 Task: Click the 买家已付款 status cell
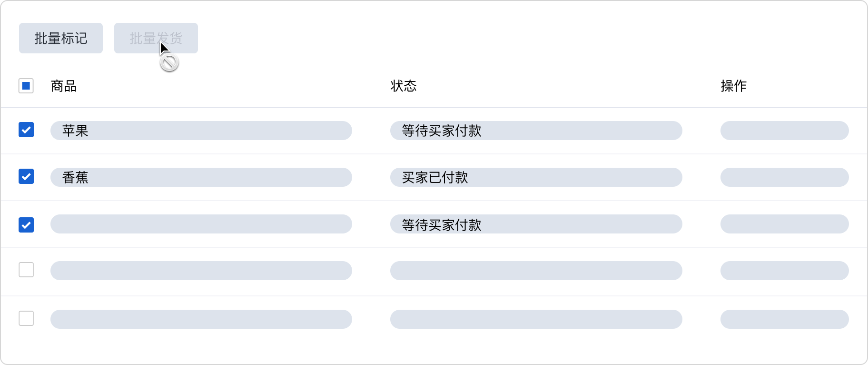(536, 177)
